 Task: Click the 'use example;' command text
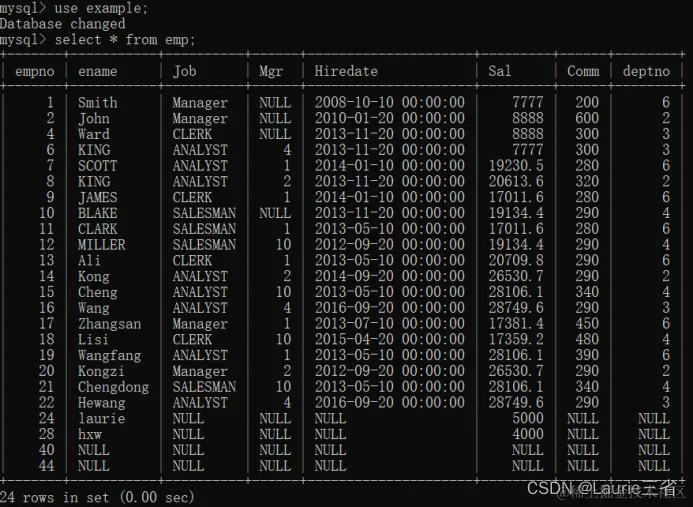point(101,8)
